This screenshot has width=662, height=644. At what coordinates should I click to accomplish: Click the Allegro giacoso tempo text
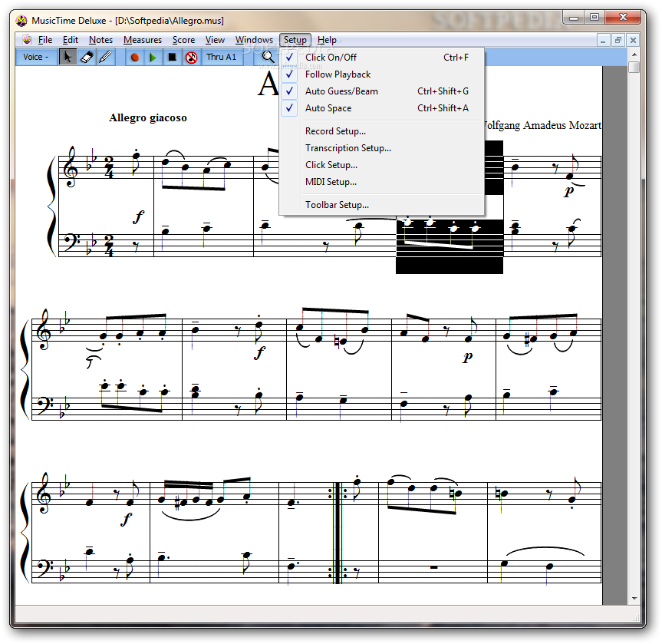tap(148, 118)
